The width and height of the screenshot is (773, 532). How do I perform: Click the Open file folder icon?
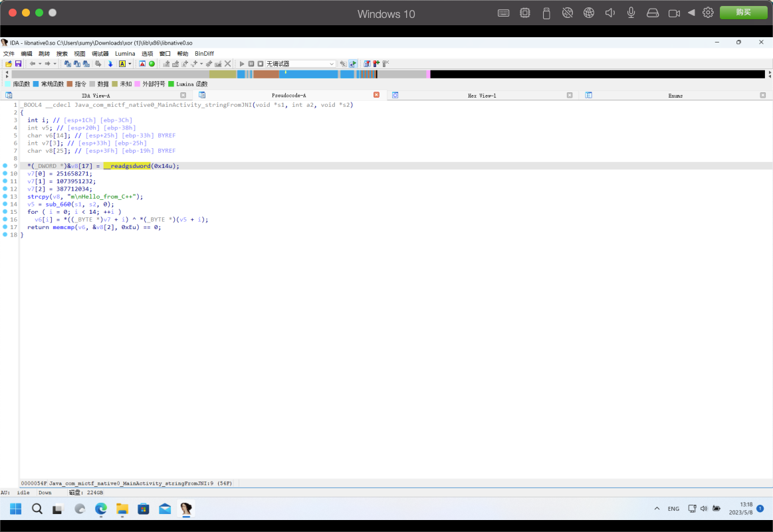click(x=9, y=64)
